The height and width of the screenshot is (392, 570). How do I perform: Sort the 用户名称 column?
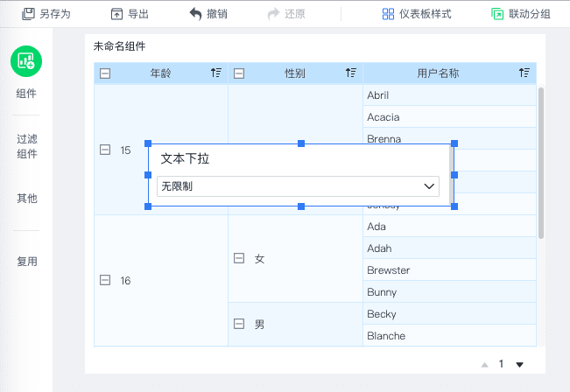point(524,73)
